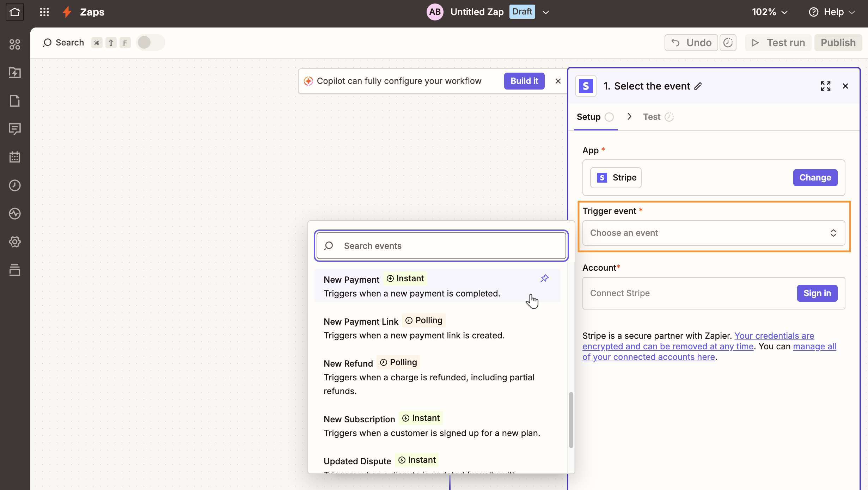This screenshot has height=490, width=868.
Task: Pin the New Payment event
Action: click(x=544, y=278)
